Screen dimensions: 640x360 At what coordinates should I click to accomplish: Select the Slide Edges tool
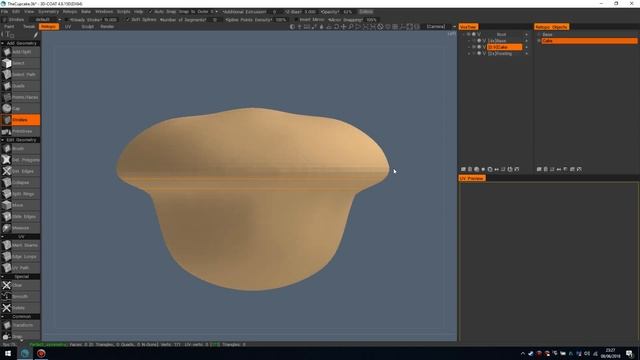(20, 217)
